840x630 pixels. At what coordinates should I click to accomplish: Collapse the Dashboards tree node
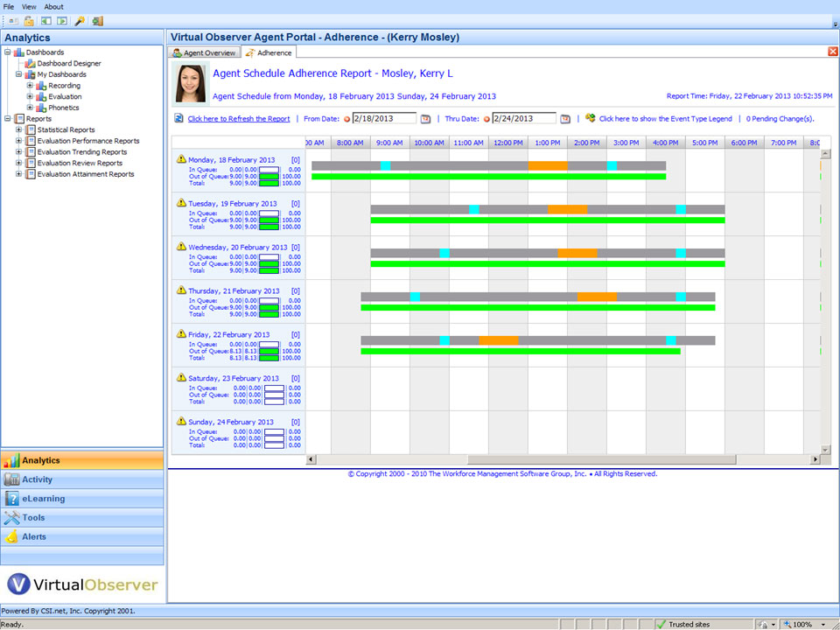point(8,52)
